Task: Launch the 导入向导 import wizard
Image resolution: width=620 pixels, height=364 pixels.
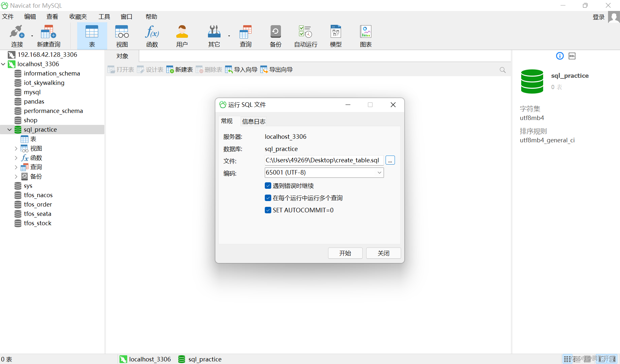Action: [241, 69]
